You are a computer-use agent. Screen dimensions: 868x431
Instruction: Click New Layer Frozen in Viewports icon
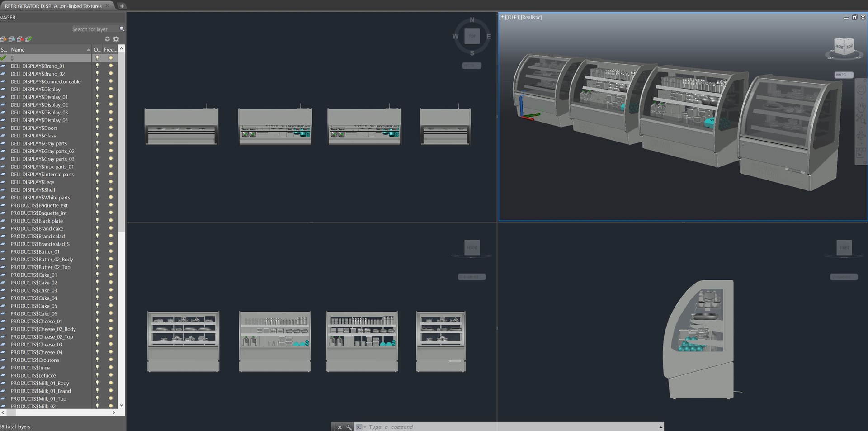click(x=12, y=39)
